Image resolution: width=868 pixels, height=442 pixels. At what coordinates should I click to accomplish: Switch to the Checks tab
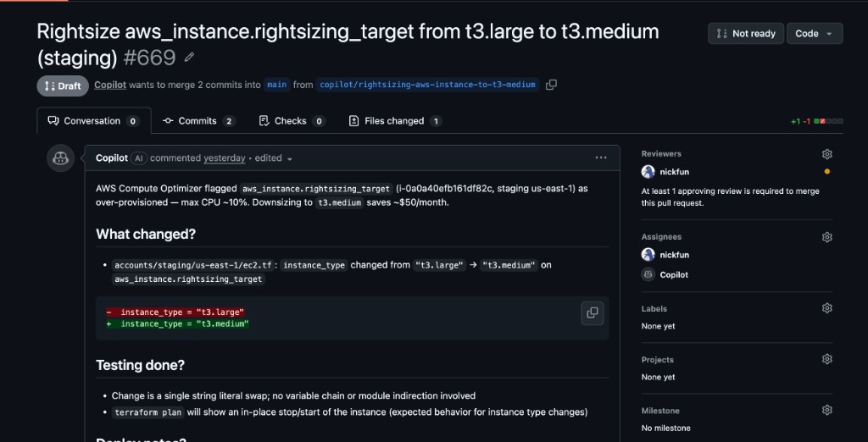click(292, 120)
